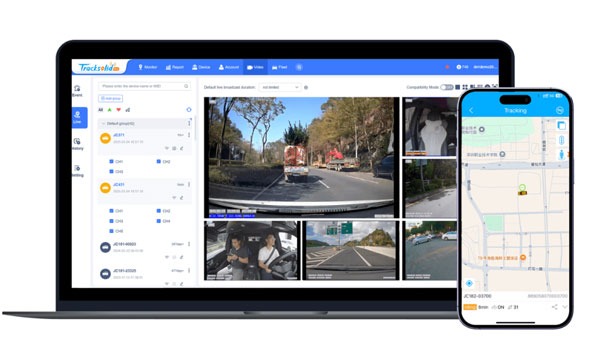Collapse the Default group tree
Screen dimensions: 600x360
tap(103, 124)
